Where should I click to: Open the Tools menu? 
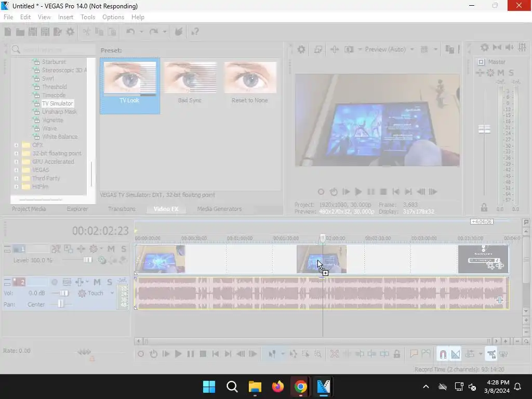point(88,17)
